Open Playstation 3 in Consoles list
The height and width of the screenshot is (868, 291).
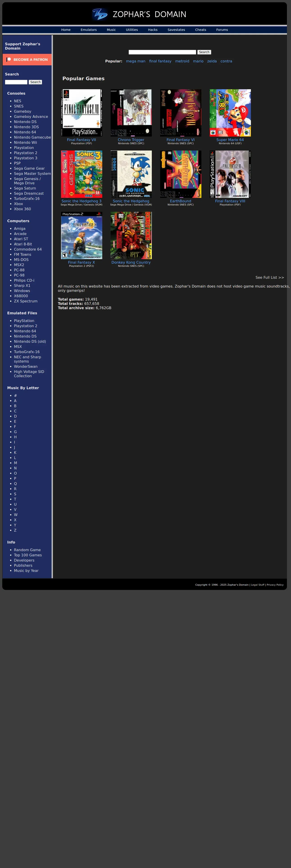[26, 158]
